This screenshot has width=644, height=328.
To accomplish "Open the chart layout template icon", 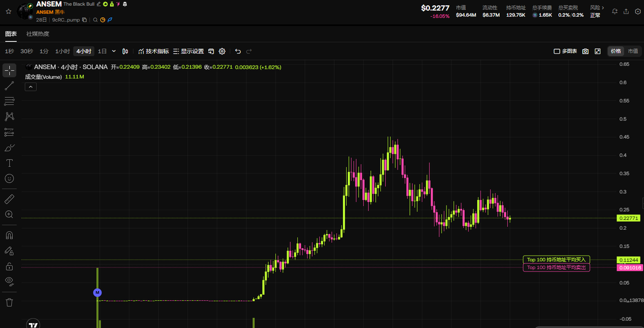I will pyautogui.click(x=211, y=51).
